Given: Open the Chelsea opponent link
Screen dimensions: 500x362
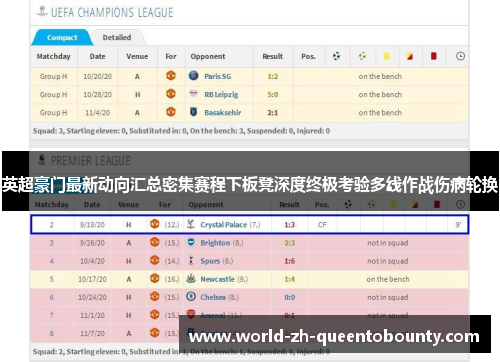Looking at the screenshot, I should click(x=213, y=297).
